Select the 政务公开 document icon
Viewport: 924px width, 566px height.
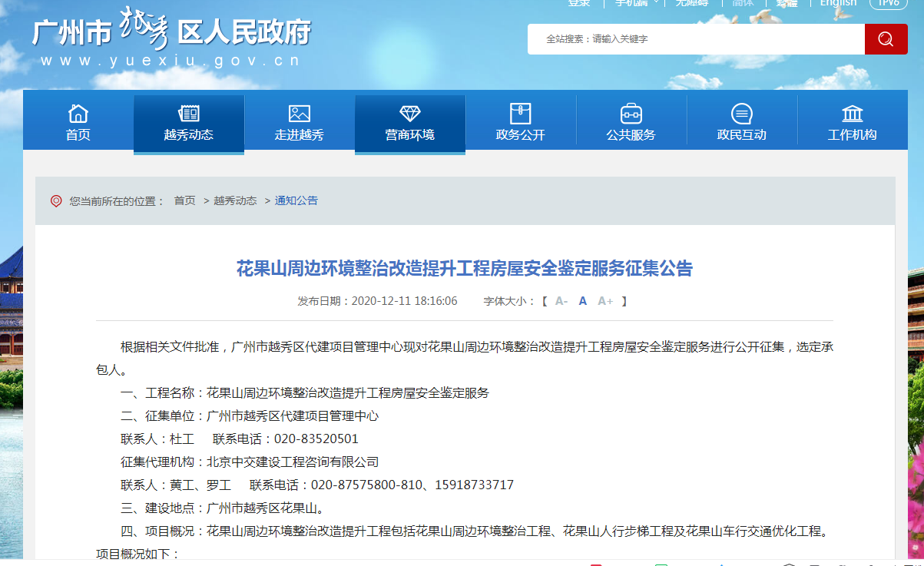pos(520,114)
